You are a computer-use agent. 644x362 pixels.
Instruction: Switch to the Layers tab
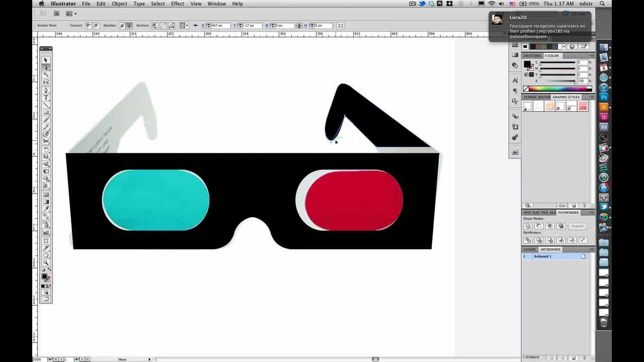click(x=530, y=249)
